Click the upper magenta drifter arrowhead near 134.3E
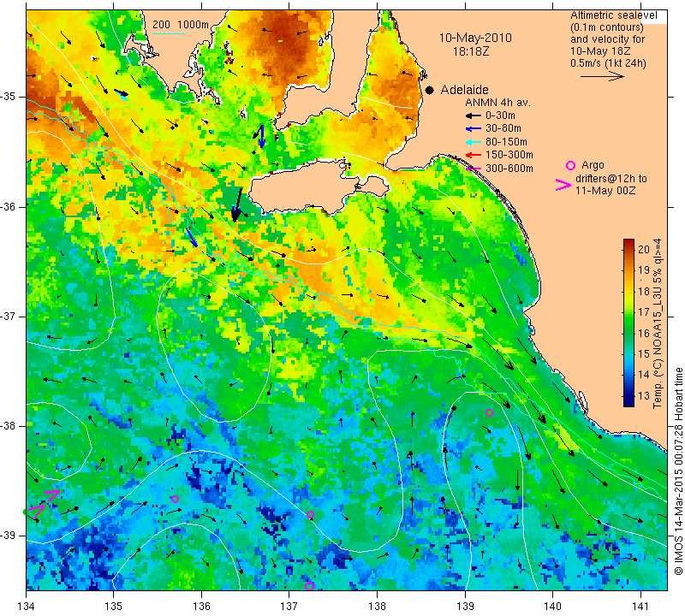685x616 pixels. click(52, 495)
